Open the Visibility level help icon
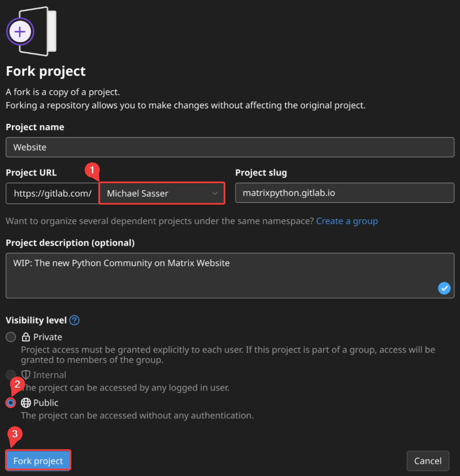Viewport: 460px width, 476px height. click(74, 320)
